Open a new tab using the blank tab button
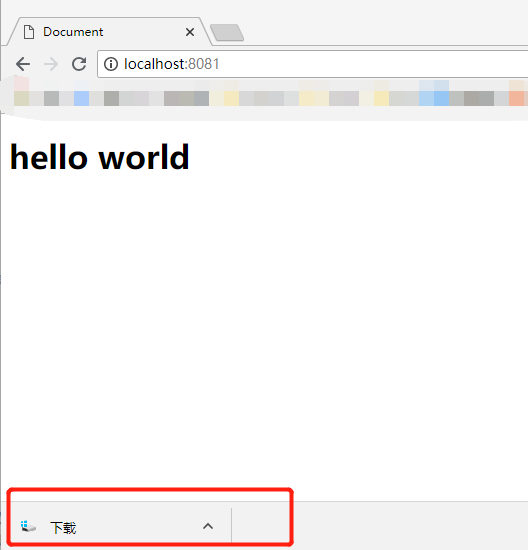Image resolution: width=528 pixels, height=550 pixels. [227, 33]
